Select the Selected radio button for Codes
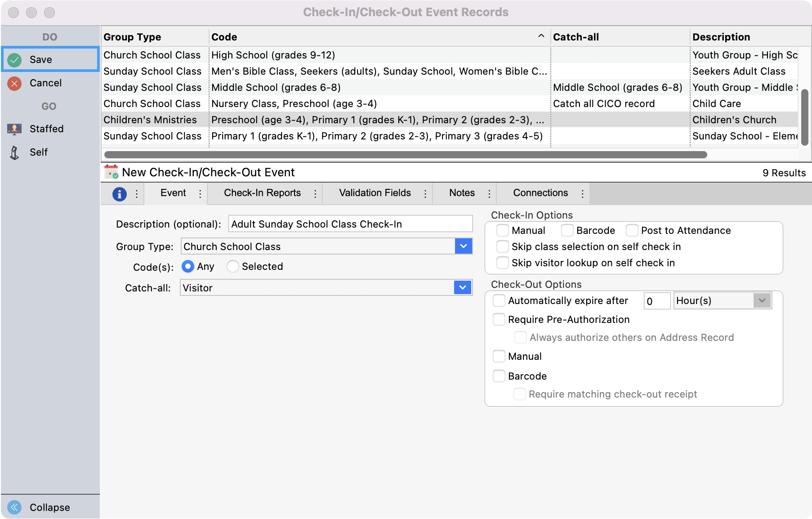The height and width of the screenshot is (519, 812). click(x=233, y=266)
